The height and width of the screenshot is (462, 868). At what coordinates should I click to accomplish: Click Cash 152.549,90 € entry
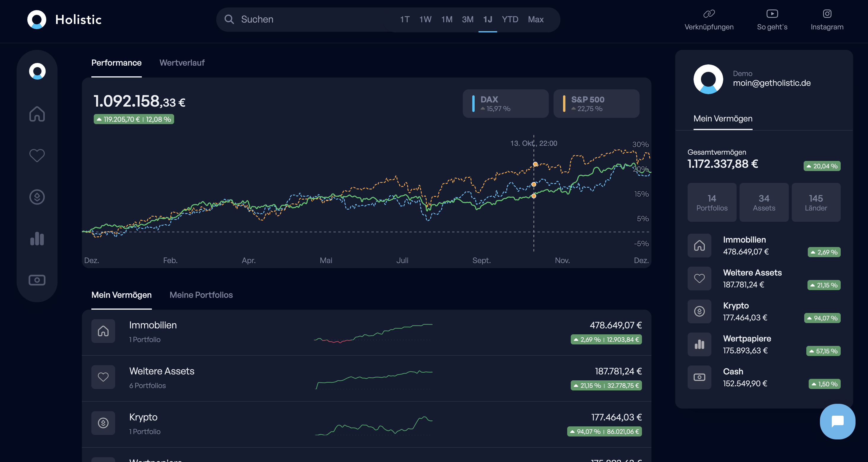tap(764, 377)
